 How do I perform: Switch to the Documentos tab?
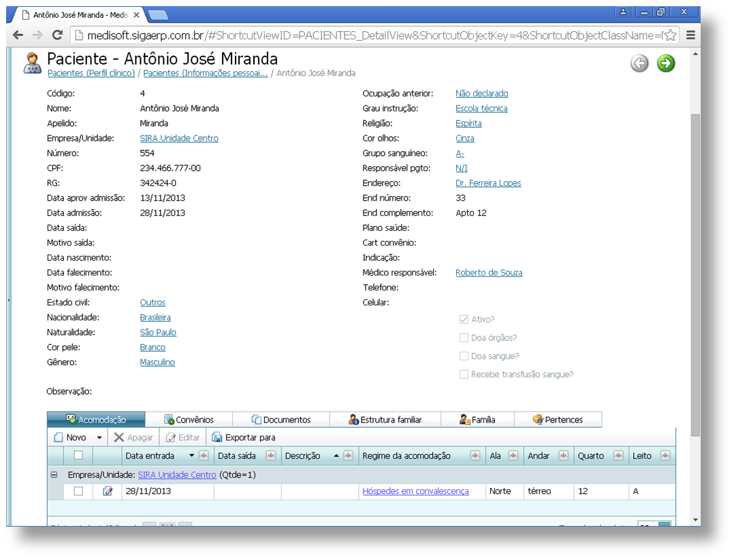pos(281,420)
